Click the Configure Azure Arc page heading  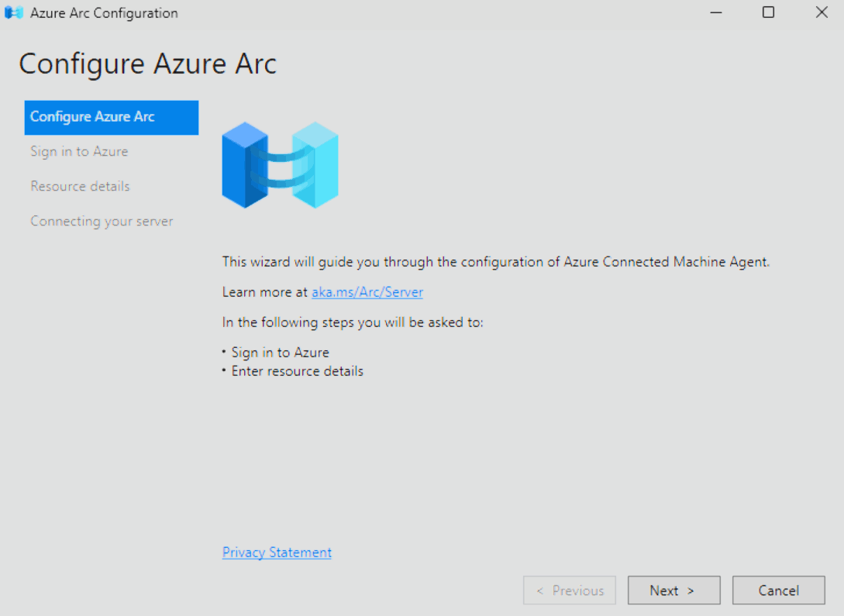[x=147, y=64]
